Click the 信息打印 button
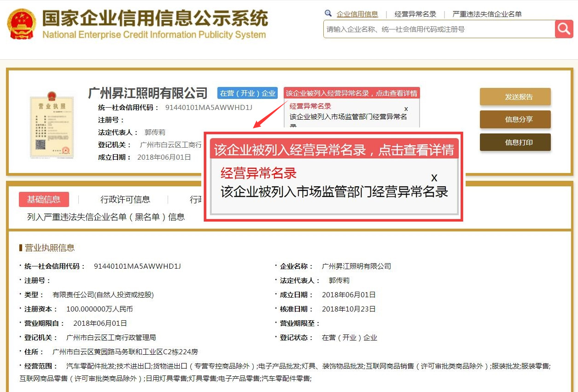This screenshot has height=392, width=578. [515, 142]
